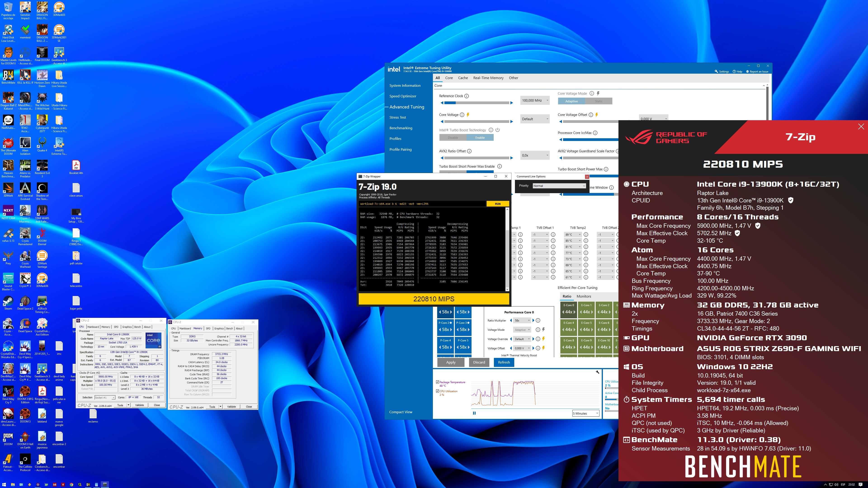
Task: Open the 5 Minutes graph duration dropdown
Action: 586,413
